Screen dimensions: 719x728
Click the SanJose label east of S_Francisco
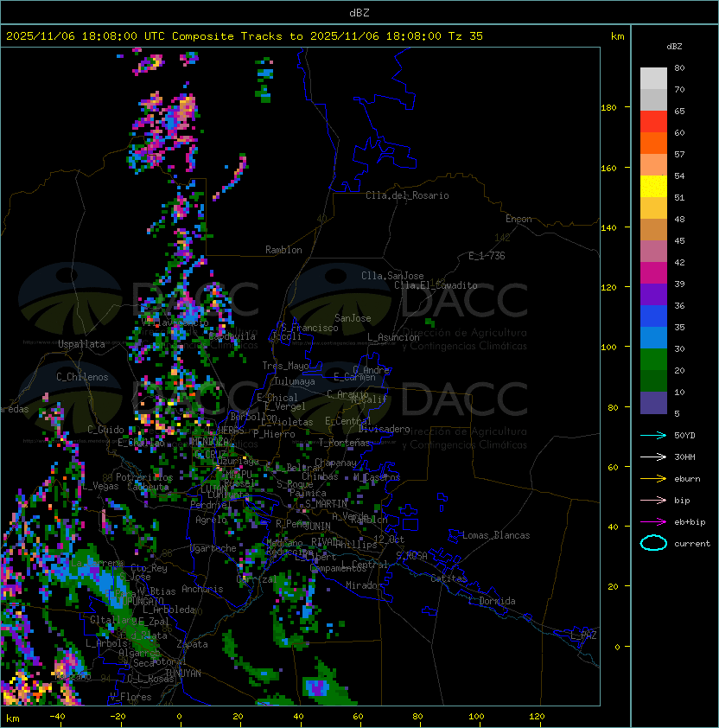pyautogui.click(x=353, y=318)
